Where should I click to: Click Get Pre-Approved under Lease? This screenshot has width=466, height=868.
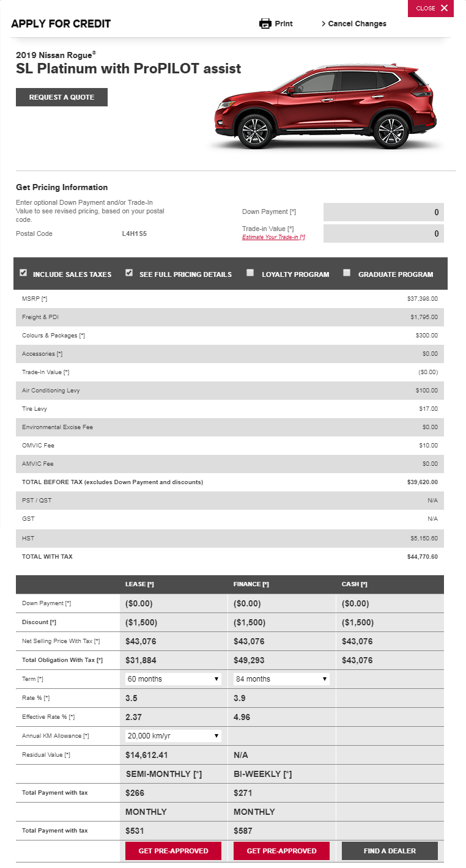tap(173, 851)
